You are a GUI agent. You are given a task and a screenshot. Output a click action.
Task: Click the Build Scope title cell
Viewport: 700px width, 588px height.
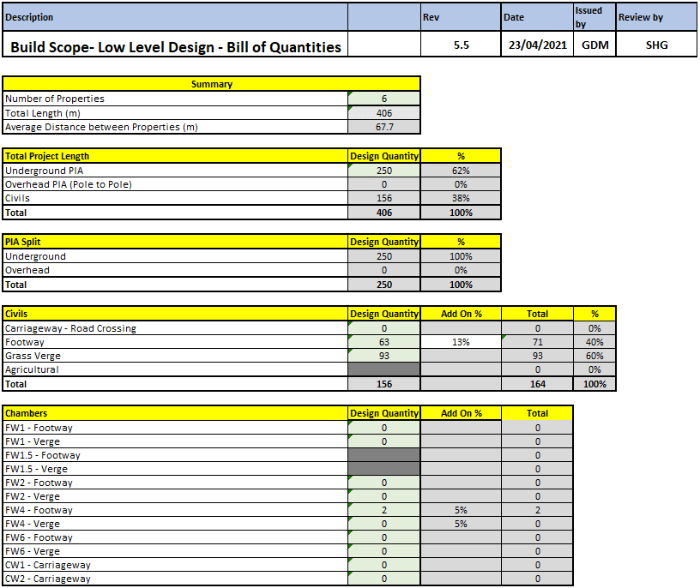tap(175, 45)
